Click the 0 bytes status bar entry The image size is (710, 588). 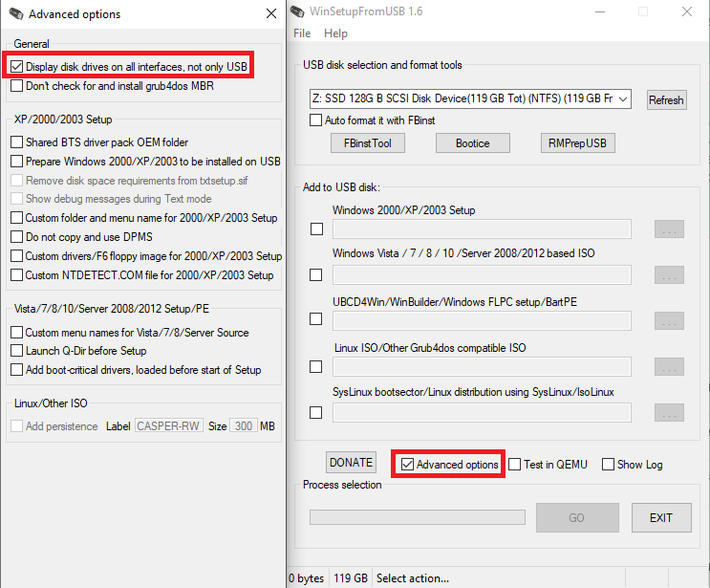tap(307, 578)
